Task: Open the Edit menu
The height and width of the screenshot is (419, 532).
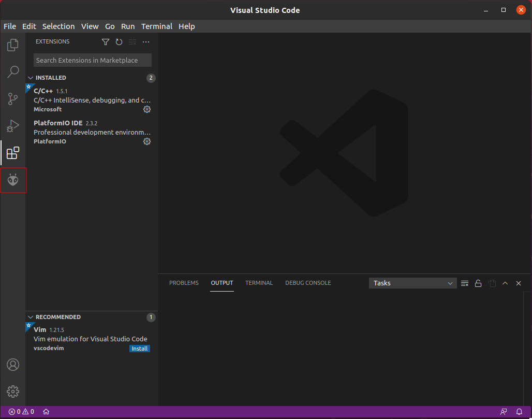Action: point(29,26)
